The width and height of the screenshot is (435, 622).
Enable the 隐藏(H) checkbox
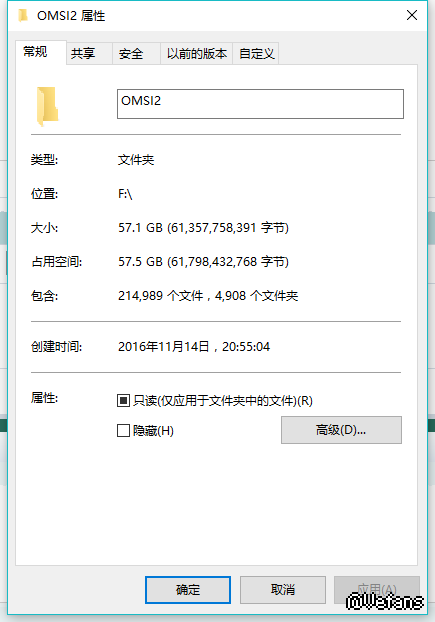[123, 430]
